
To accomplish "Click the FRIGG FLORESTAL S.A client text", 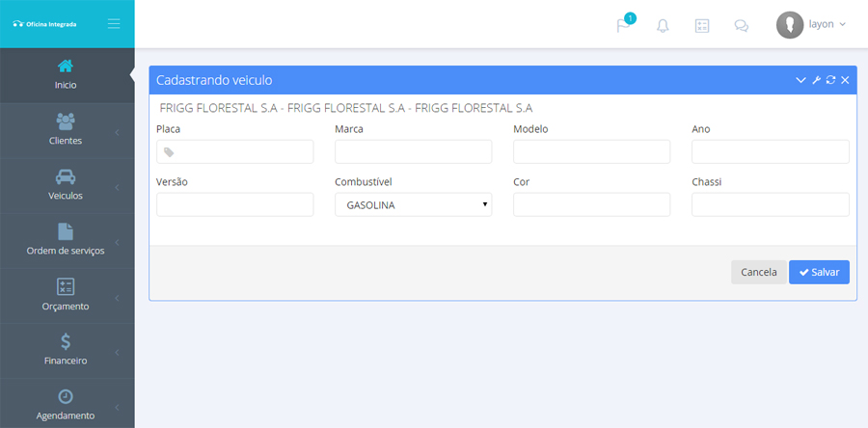I will pyautogui.click(x=346, y=108).
